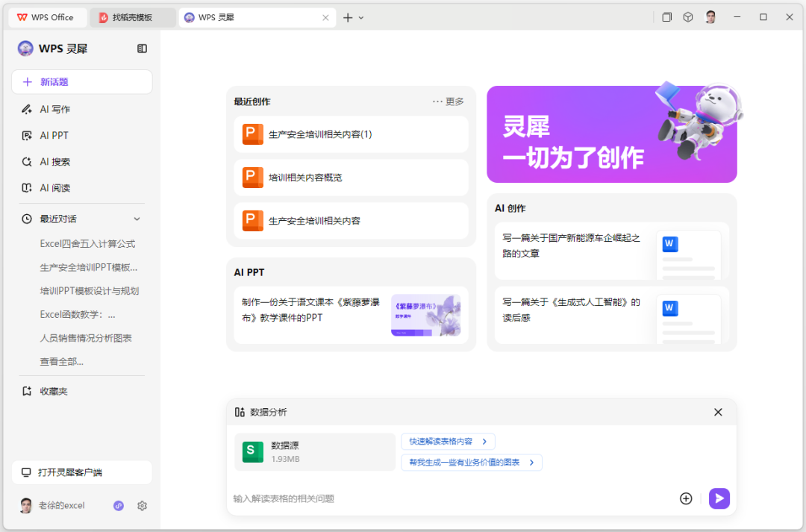Click Word document icon on 读后感 card

669,308
